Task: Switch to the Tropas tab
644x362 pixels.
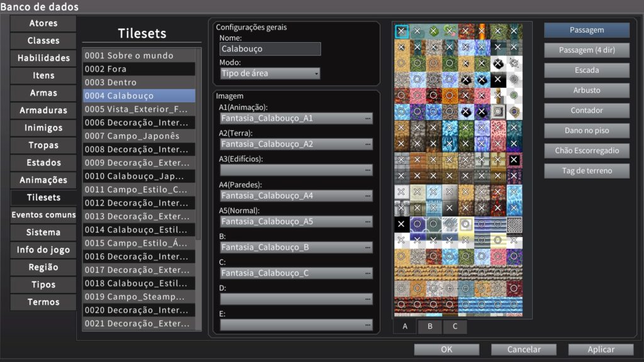Action: click(43, 145)
